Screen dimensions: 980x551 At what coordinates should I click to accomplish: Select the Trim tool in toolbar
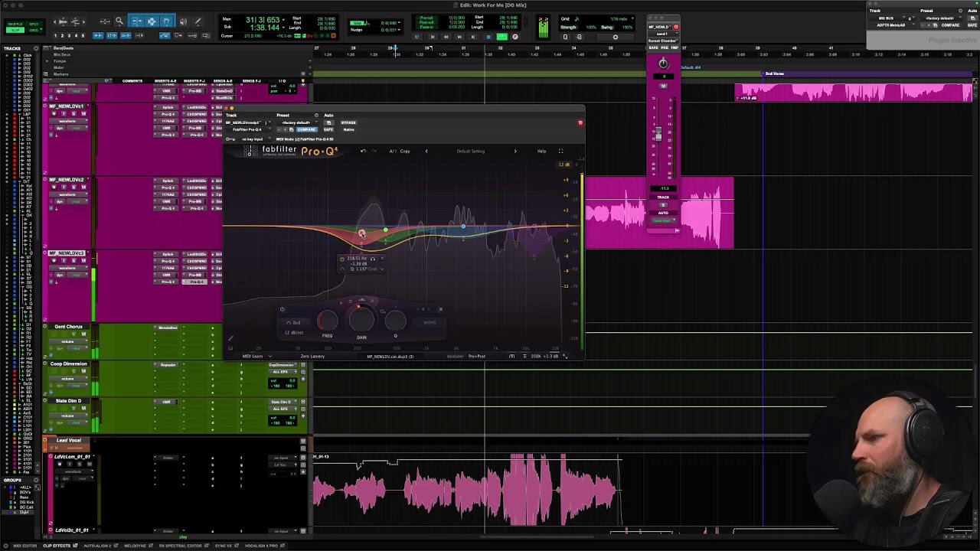click(136, 21)
